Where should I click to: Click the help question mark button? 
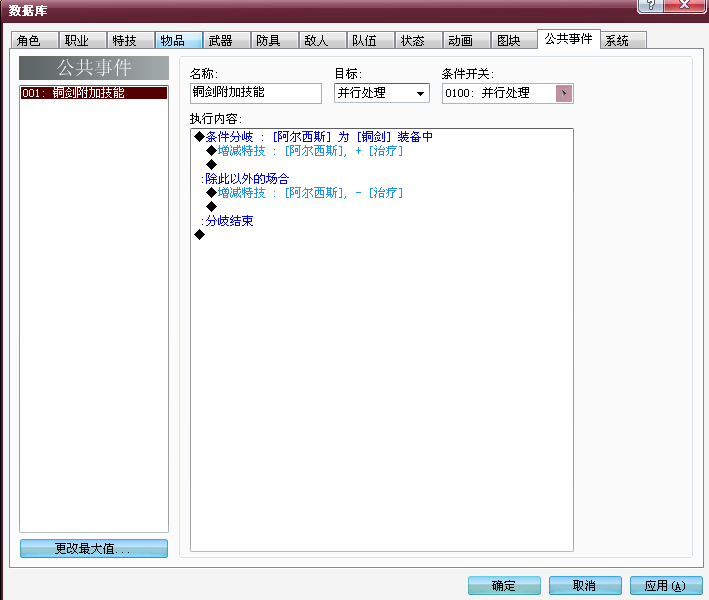651,5
